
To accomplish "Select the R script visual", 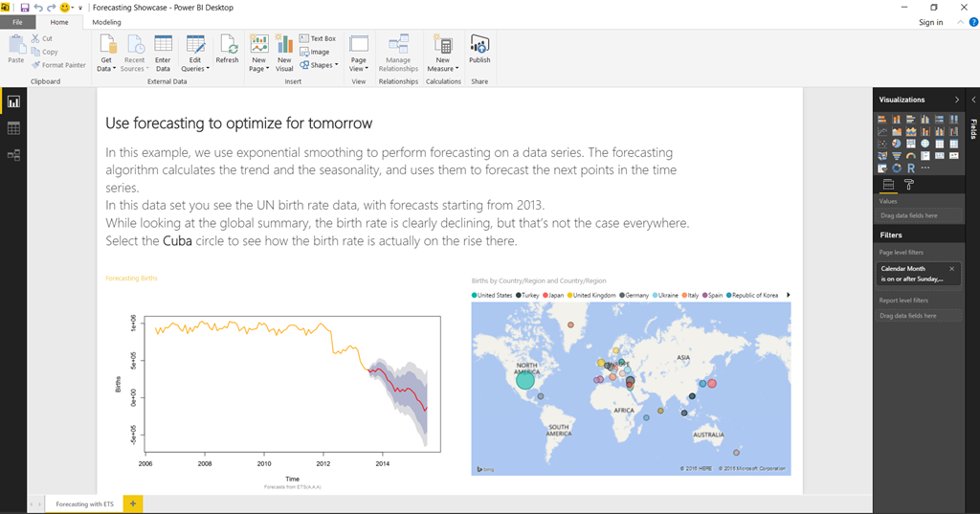I will [911, 168].
